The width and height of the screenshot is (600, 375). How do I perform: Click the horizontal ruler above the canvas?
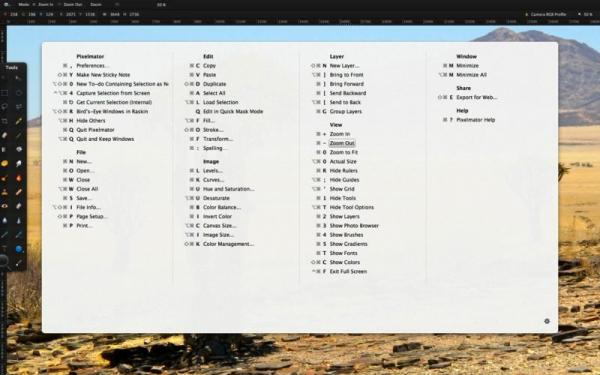[x=303, y=22]
